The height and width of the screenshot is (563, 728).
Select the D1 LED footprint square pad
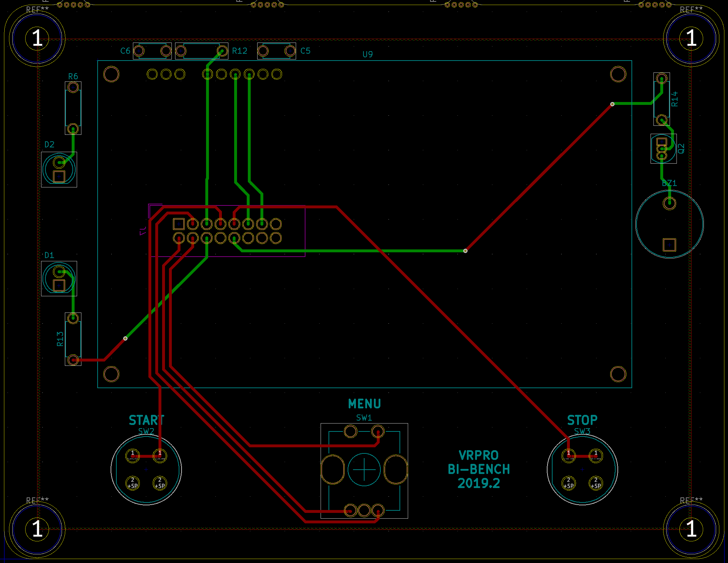(59, 285)
